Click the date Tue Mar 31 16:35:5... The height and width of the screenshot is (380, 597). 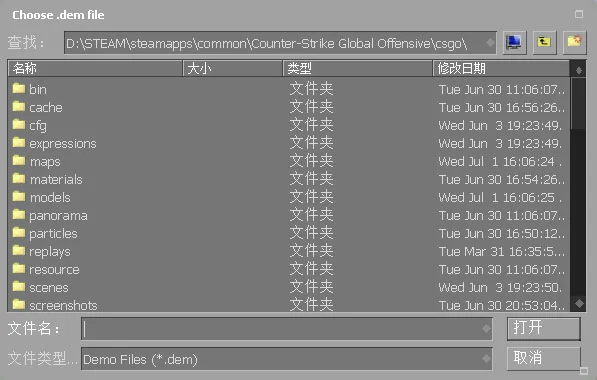[x=502, y=252]
